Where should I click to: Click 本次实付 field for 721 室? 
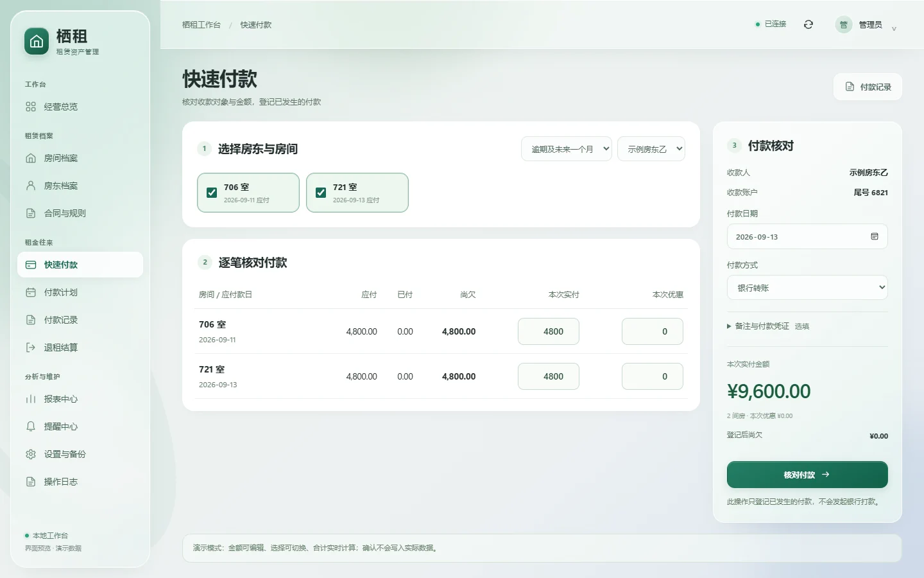549,376
